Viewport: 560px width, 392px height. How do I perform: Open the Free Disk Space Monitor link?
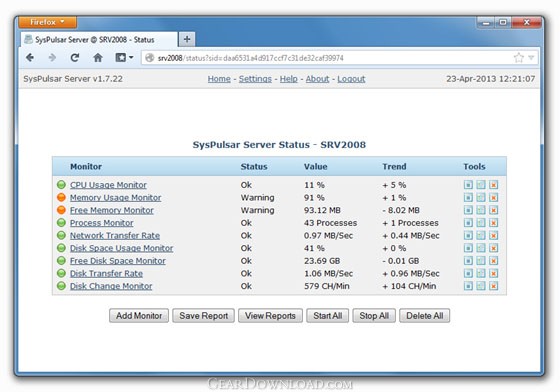click(118, 261)
